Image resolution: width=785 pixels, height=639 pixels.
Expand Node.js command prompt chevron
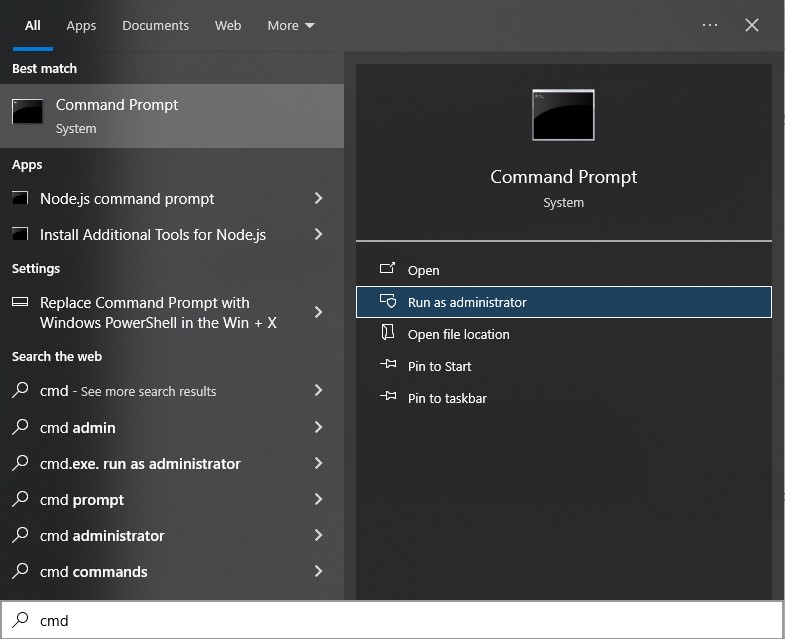[318, 198]
